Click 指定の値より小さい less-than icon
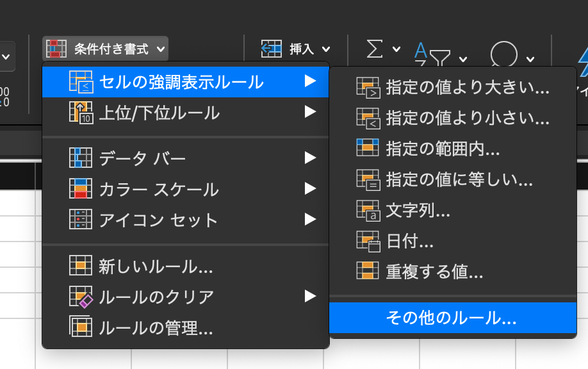This screenshot has width=588, height=369. [x=368, y=119]
